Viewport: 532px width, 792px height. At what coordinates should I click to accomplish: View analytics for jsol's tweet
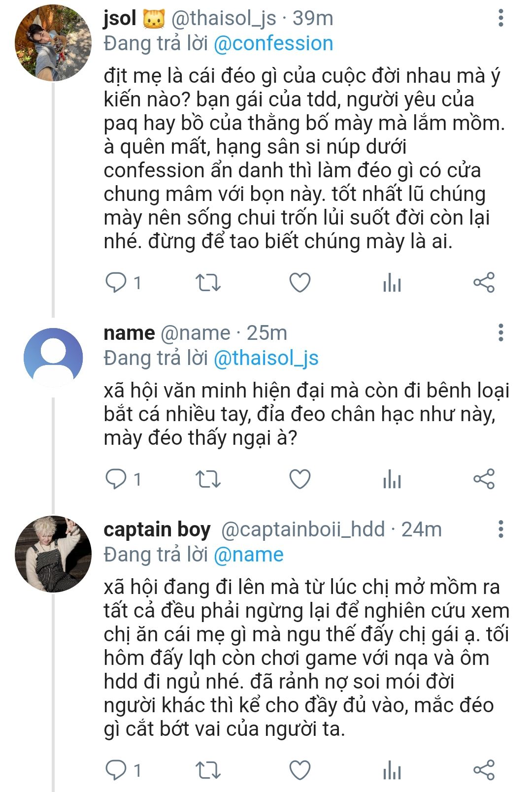click(x=392, y=283)
